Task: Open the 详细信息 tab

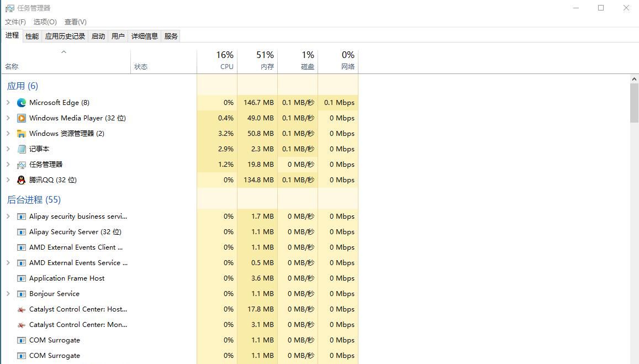Action: pos(145,35)
